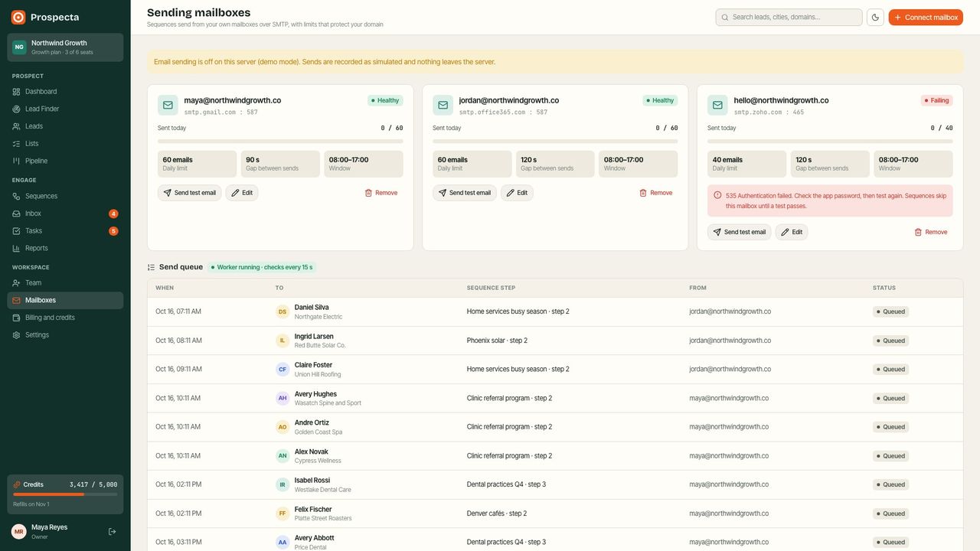
Task: Remove the failing hello@northwindgrowth.co mailbox
Action: pyautogui.click(x=930, y=232)
